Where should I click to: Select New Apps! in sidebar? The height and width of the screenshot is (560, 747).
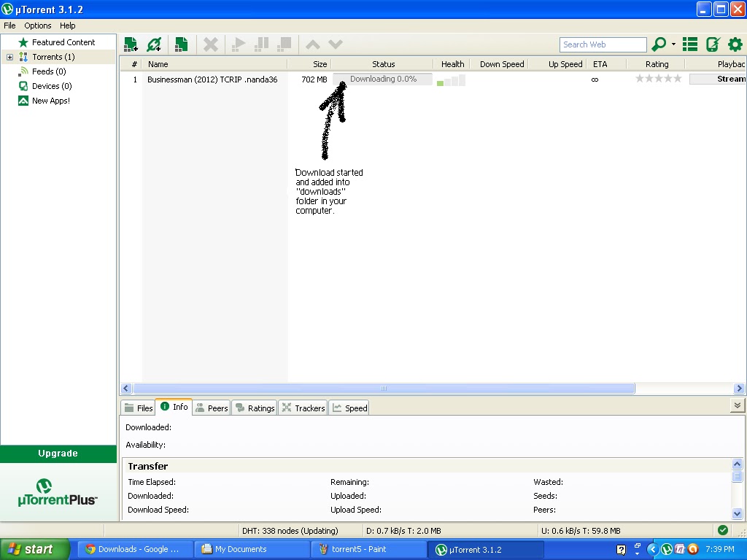tap(51, 101)
